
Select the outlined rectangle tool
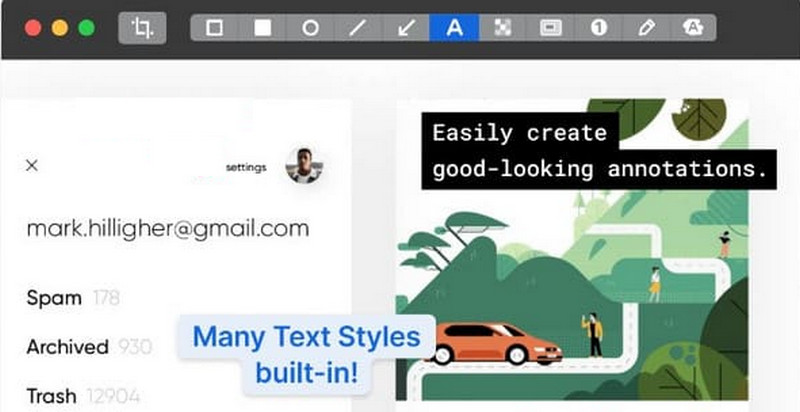214,28
